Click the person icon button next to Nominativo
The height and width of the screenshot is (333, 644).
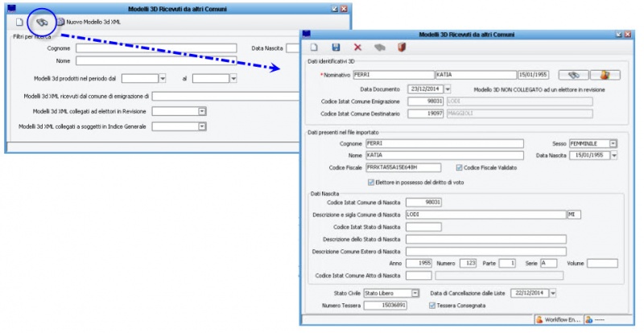605,75
